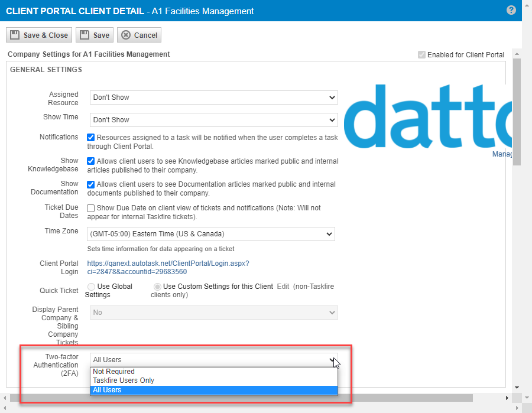Click the inner vertical scrollbar up arrow

(517, 54)
